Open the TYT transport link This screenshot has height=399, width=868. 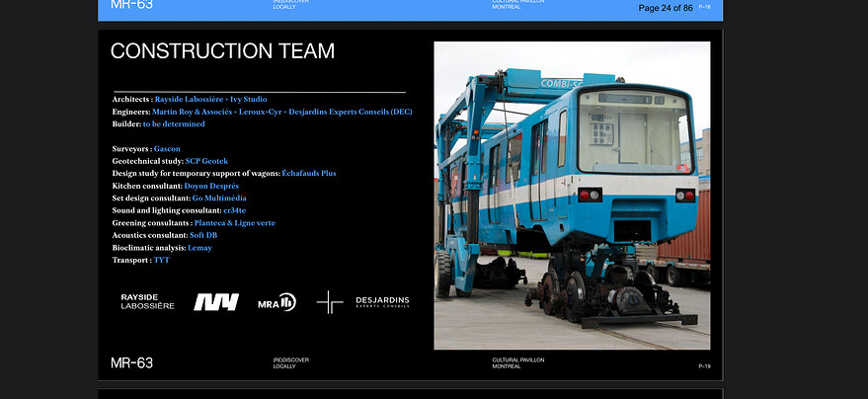tap(161, 260)
